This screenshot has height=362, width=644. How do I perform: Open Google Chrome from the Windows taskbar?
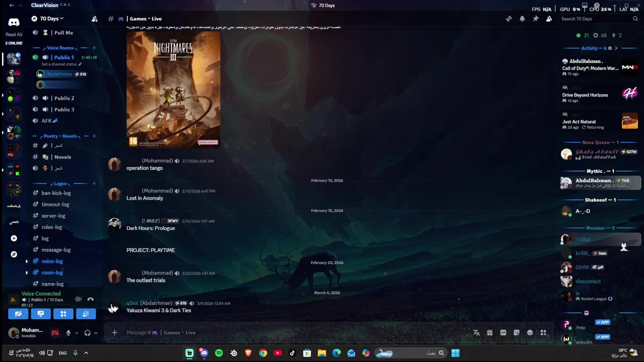click(263, 353)
